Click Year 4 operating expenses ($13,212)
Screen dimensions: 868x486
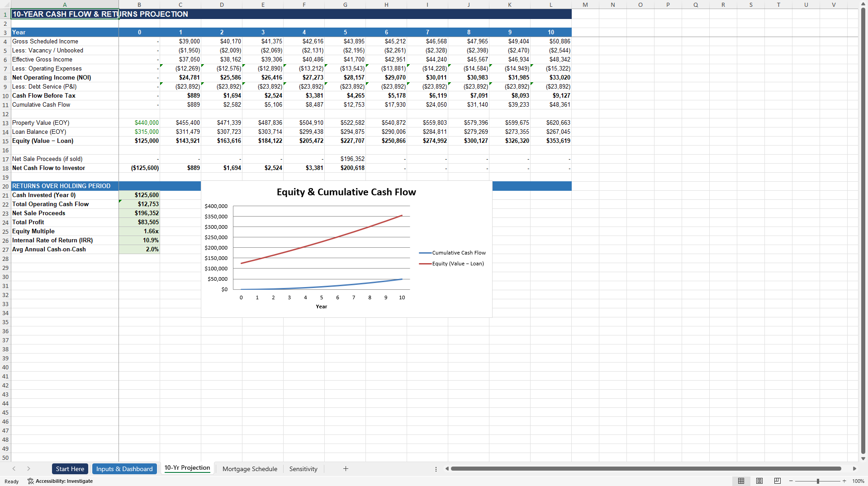(x=304, y=68)
